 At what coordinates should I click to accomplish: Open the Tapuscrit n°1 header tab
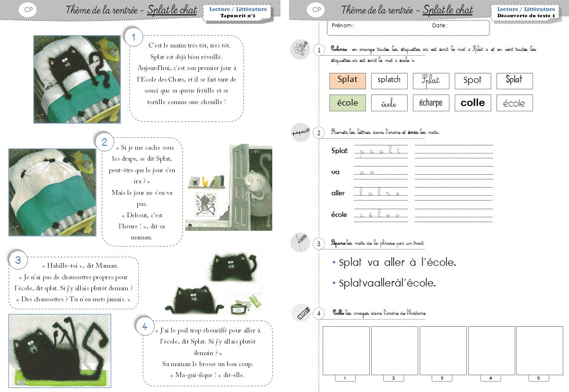click(238, 12)
